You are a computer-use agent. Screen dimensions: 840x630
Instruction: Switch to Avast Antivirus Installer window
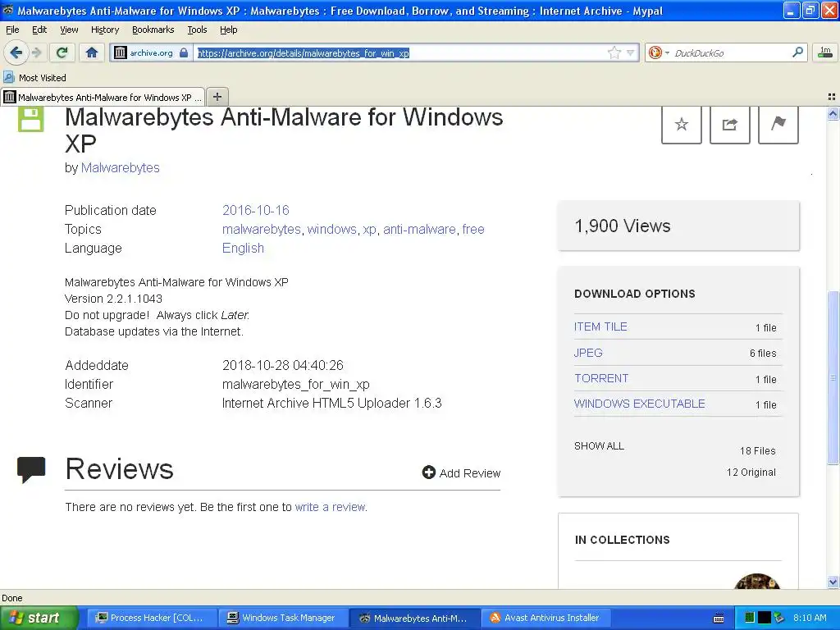[546, 618]
